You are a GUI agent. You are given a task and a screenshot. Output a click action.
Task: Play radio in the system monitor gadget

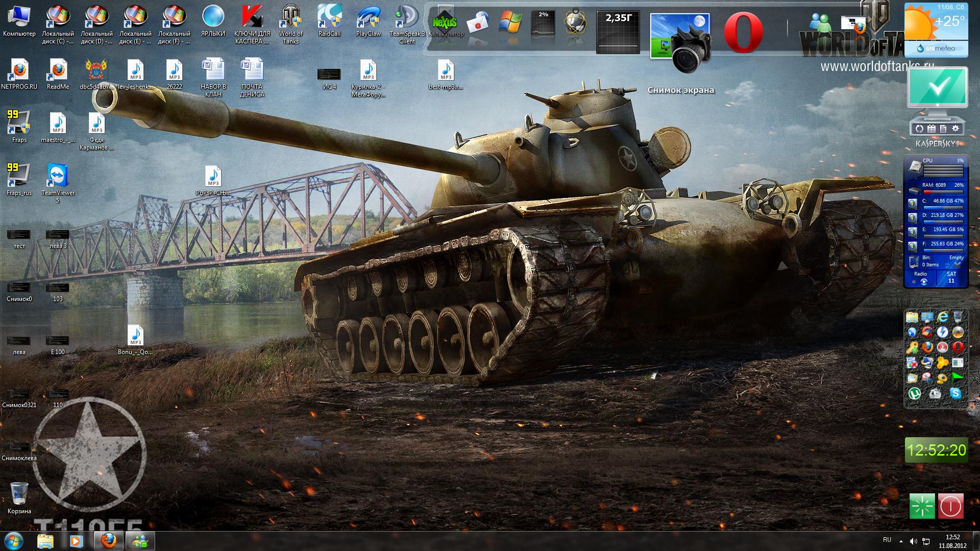click(x=923, y=282)
